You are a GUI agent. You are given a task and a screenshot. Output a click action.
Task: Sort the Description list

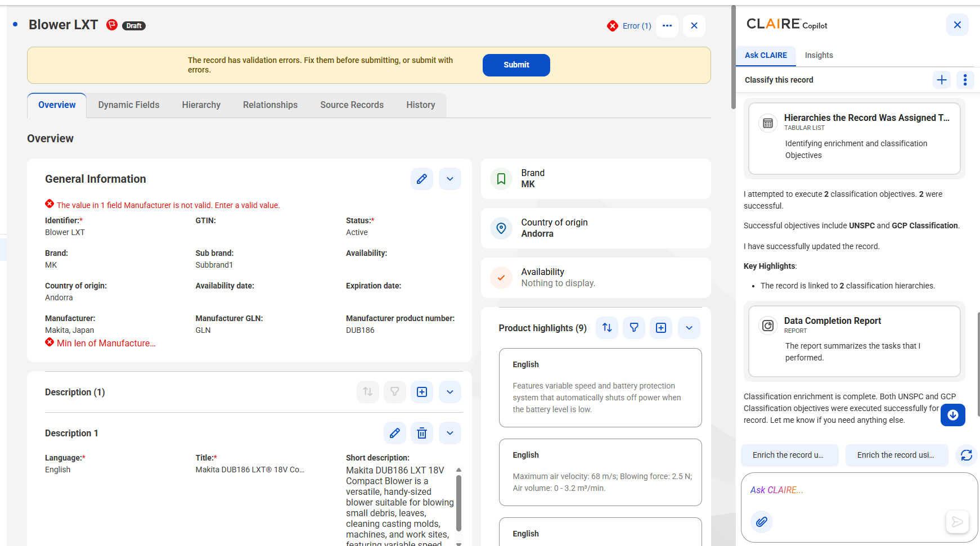coord(368,392)
